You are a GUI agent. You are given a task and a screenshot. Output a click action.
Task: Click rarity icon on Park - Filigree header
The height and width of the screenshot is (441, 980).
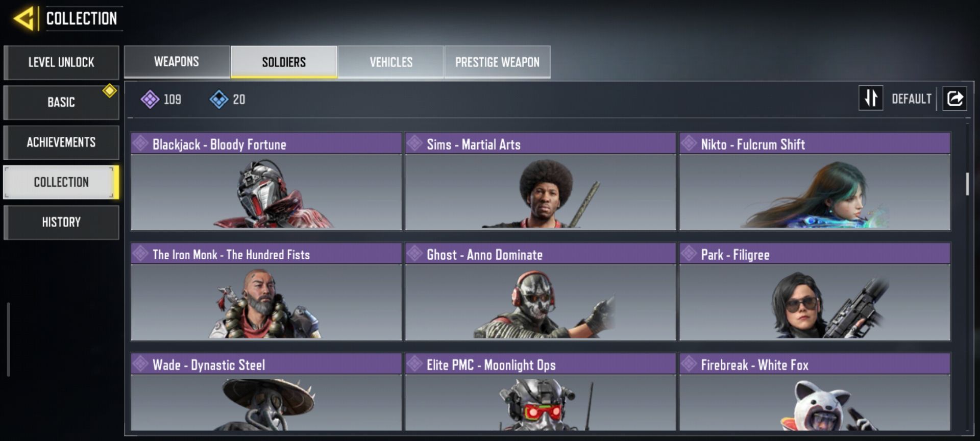(689, 254)
